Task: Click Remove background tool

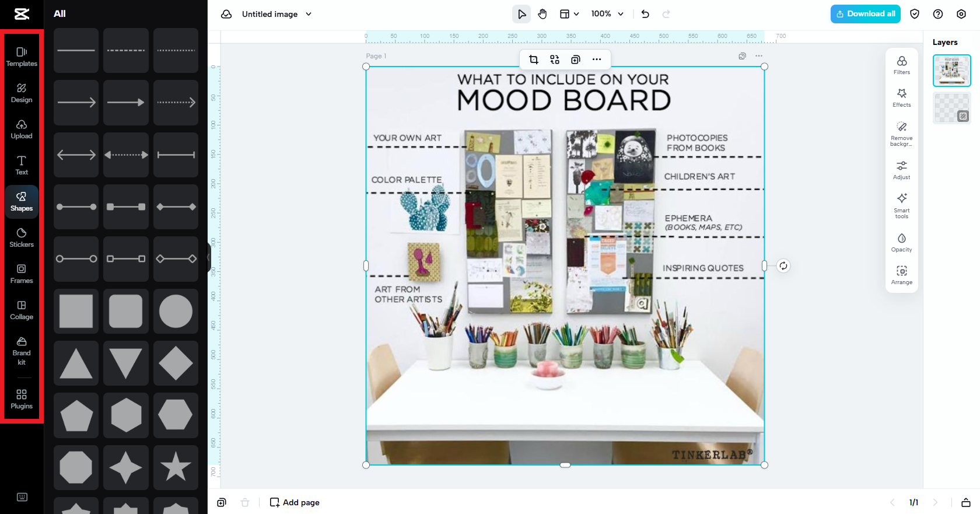Action: tap(902, 134)
